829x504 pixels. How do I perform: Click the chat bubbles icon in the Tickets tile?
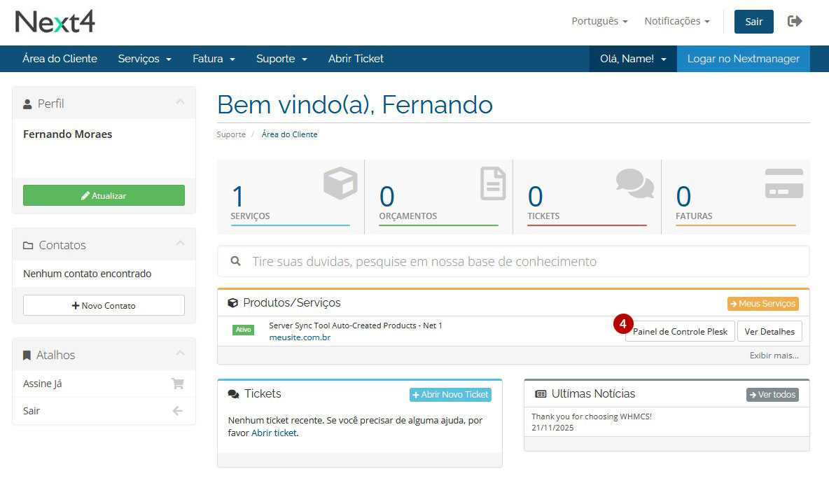[x=634, y=183]
